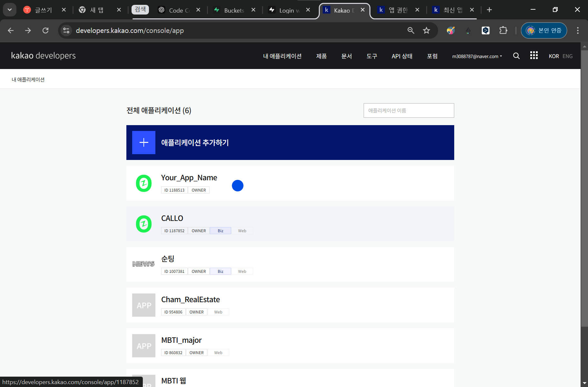Click the page vertical scrollbar thumb
The image size is (588, 387).
[584, 188]
